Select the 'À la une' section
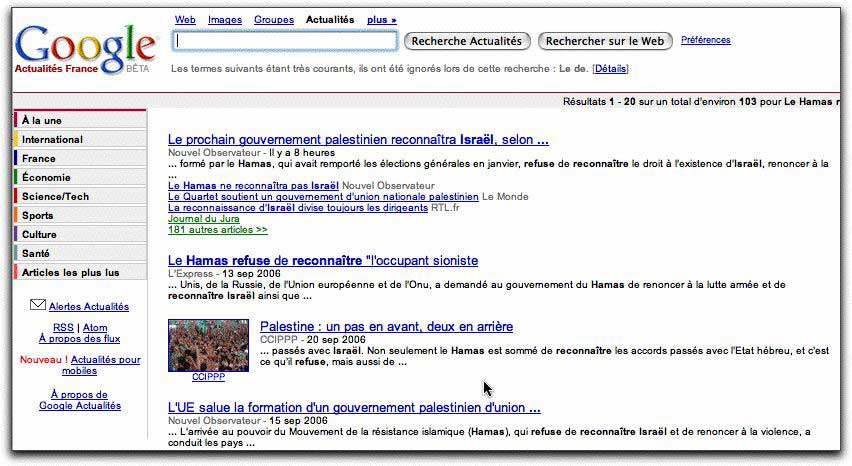This screenshot has height=466, width=852. tap(80, 120)
